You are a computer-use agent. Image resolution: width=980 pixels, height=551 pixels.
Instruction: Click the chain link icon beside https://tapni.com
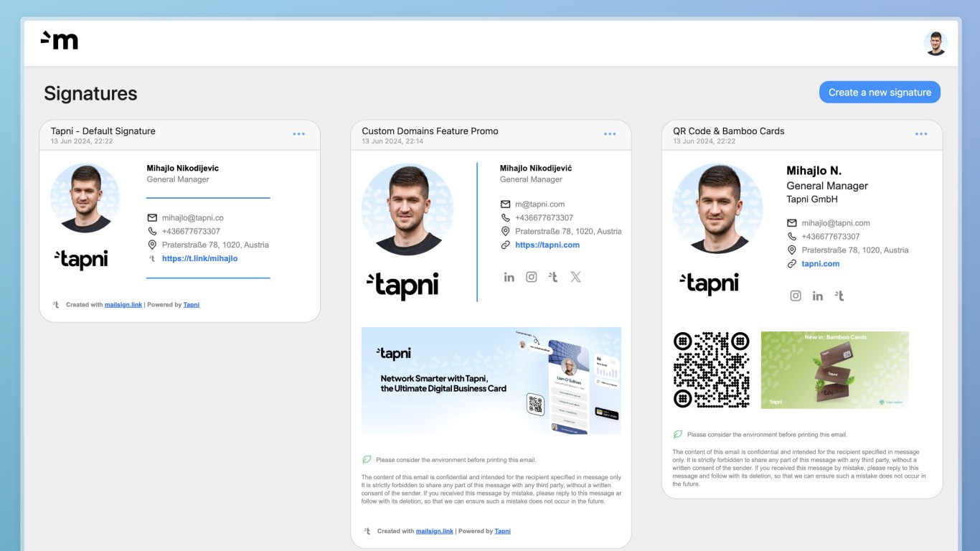[505, 245]
